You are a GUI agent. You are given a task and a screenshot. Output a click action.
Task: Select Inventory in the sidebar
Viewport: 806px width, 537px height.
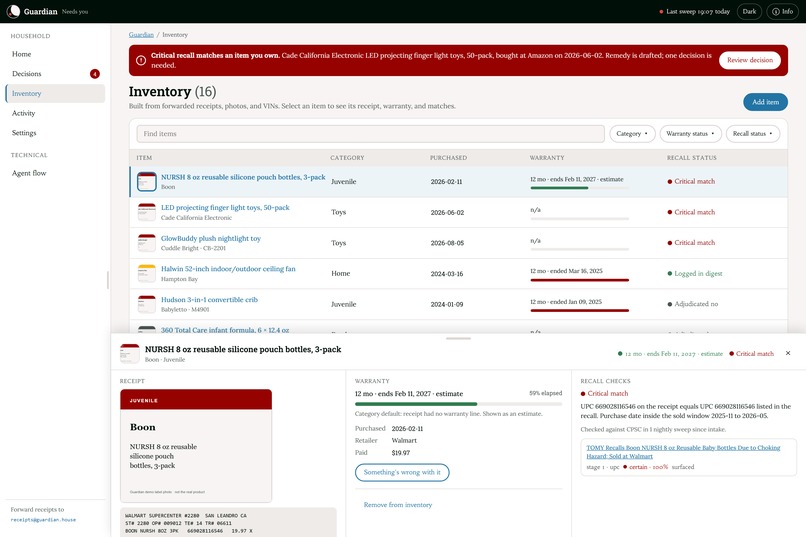pos(55,94)
